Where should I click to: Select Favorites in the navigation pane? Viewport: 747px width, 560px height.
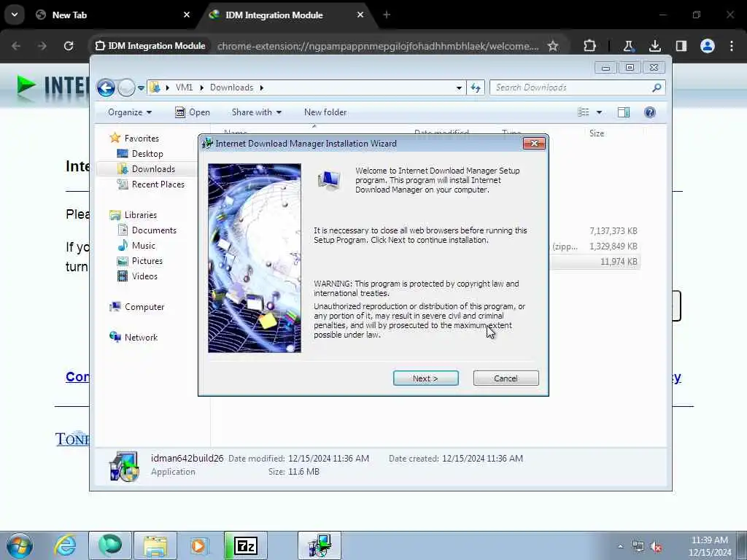(142, 138)
